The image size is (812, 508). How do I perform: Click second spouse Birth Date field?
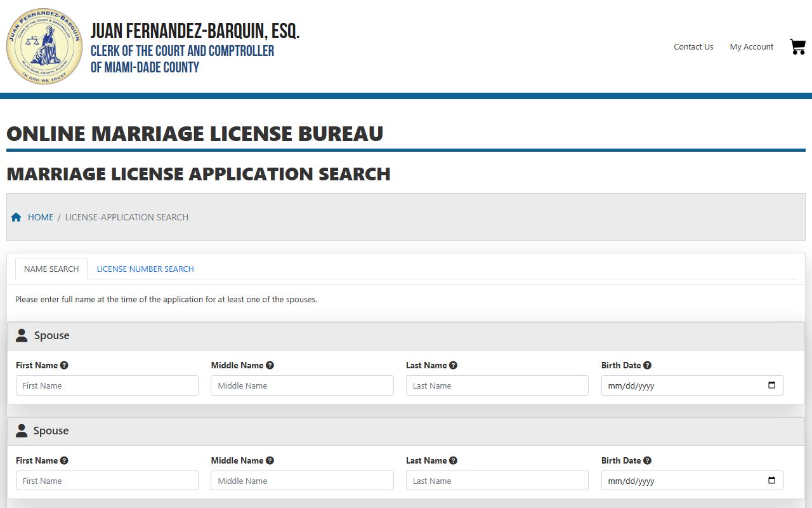click(x=693, y=481)
